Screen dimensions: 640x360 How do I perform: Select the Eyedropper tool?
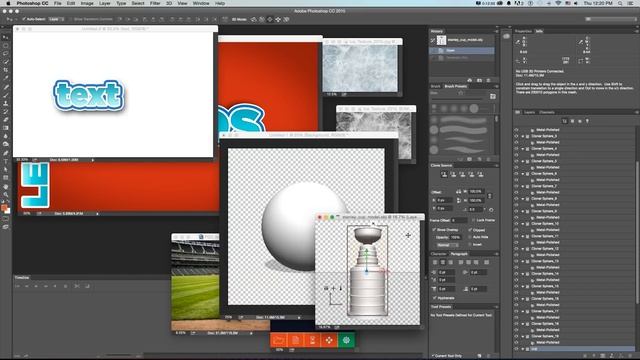(x=5, y=78)
